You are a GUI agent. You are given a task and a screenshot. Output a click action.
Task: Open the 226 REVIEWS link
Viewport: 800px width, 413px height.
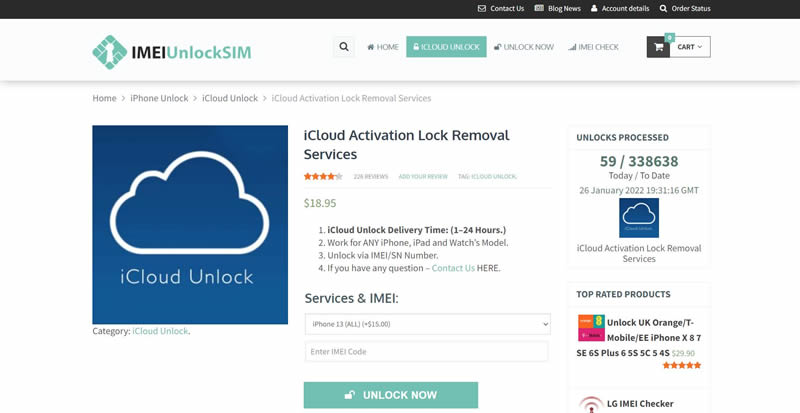[x=371, y=177]
